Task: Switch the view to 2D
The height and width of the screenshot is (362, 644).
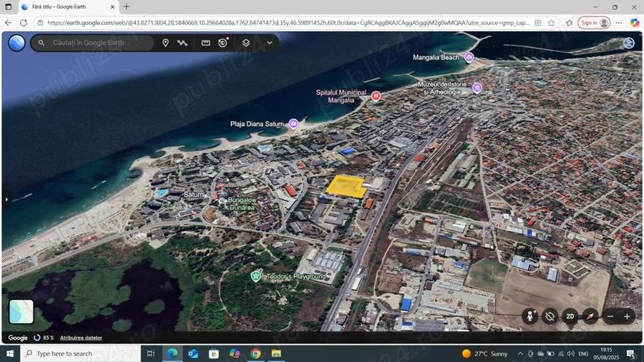Action: [570, 316]
